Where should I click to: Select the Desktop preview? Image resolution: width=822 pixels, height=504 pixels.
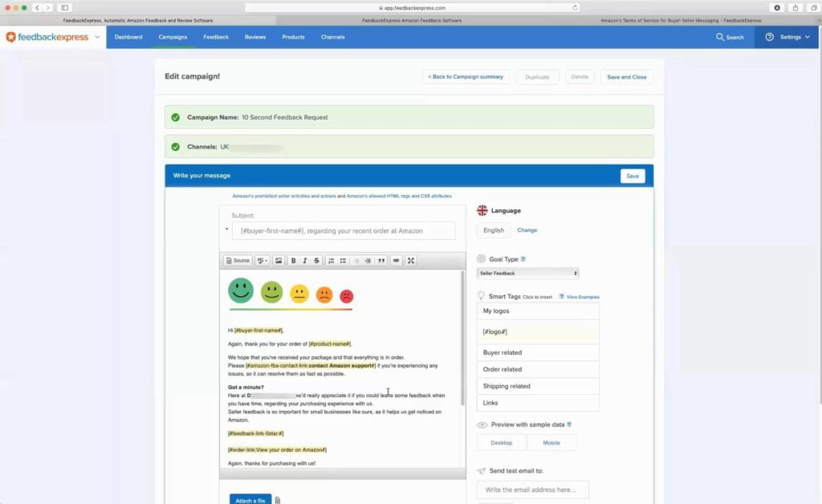pyautogui.click(x=501, y=443)
